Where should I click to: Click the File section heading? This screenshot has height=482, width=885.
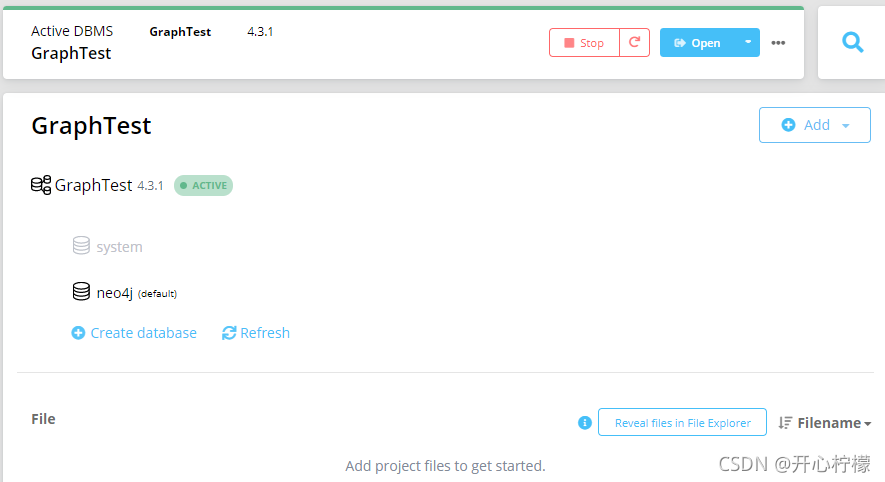pos(43,419)
